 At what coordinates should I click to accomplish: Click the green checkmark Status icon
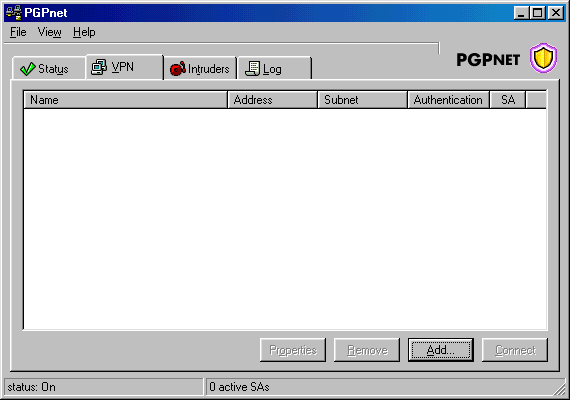pyautogui.click(x=28, y=68)
